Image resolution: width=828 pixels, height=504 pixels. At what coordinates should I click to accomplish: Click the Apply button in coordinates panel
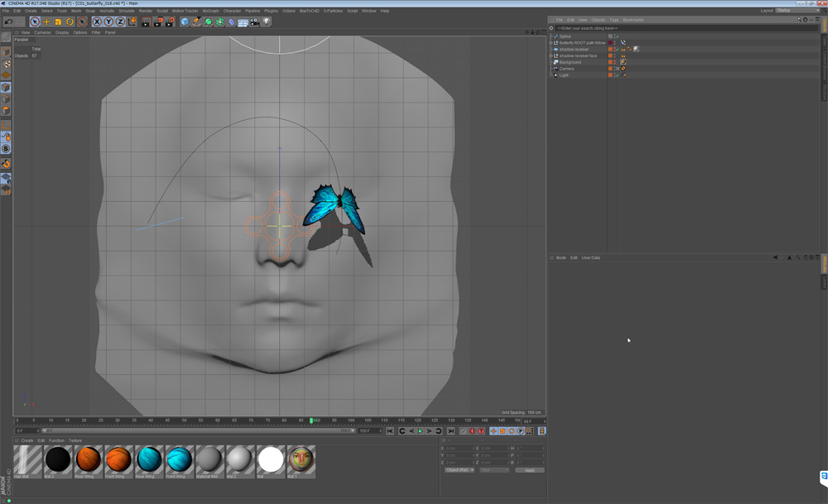[x=529, y=470]
